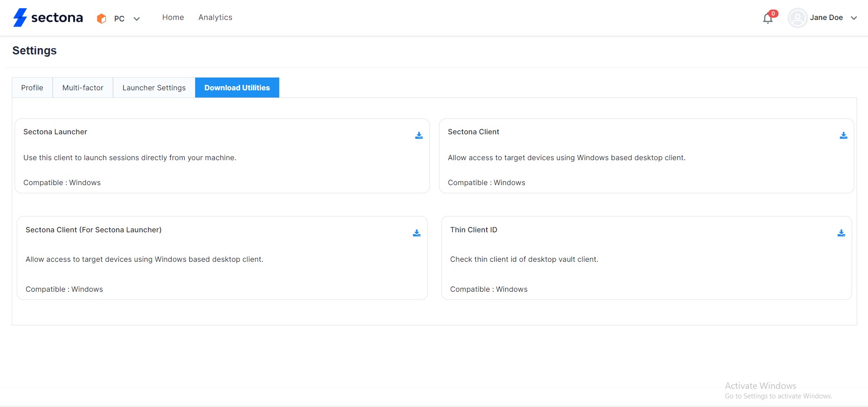The image size is (868, 407).
Task: Switch to the Profile tab
Action: [32, 88]
